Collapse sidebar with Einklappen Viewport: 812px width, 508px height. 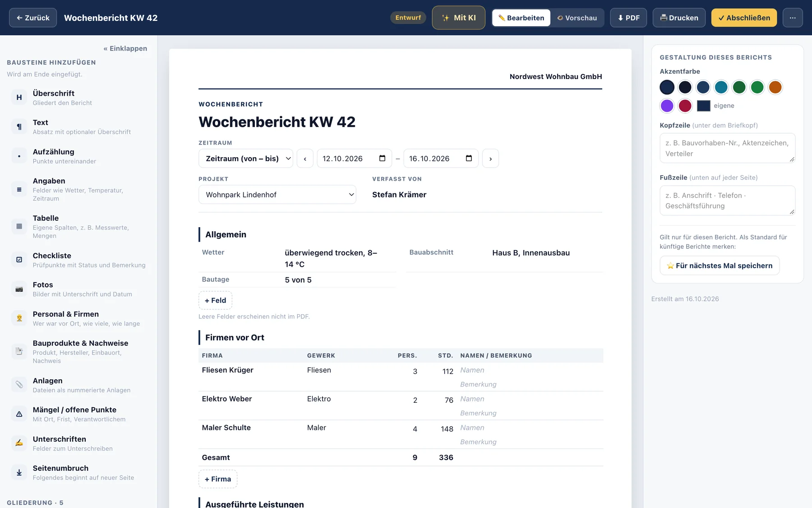[125, 48]
